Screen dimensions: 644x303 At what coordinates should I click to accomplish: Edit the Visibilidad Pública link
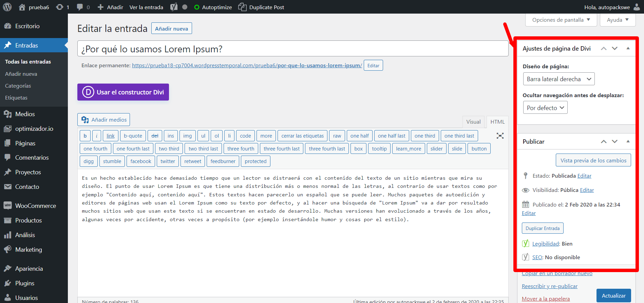[587, 190]
